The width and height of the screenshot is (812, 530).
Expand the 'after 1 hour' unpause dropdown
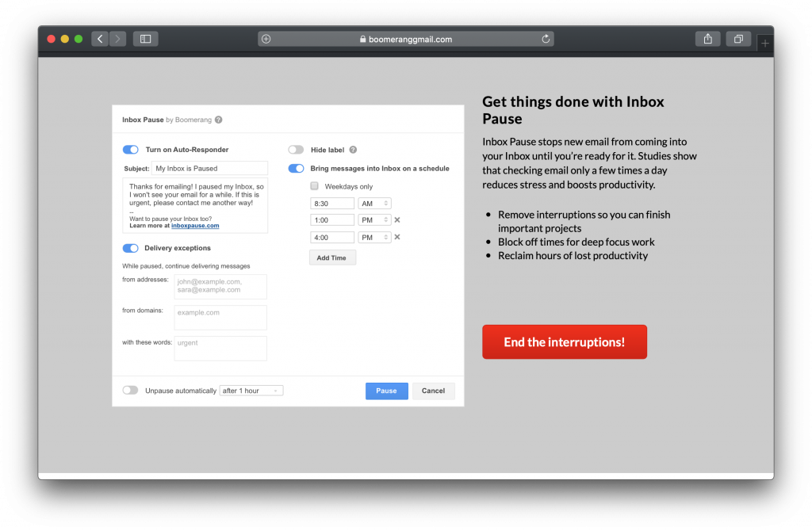[x=251, y=391]
